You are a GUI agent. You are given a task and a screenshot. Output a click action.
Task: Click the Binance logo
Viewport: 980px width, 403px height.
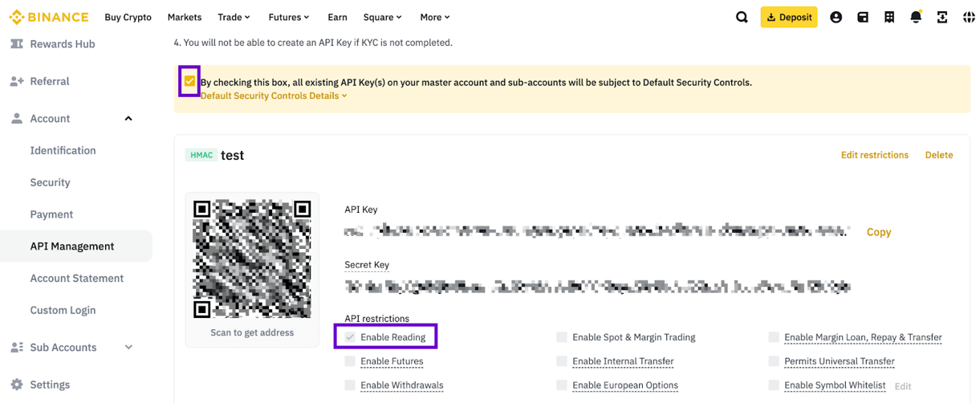point(49,17)
